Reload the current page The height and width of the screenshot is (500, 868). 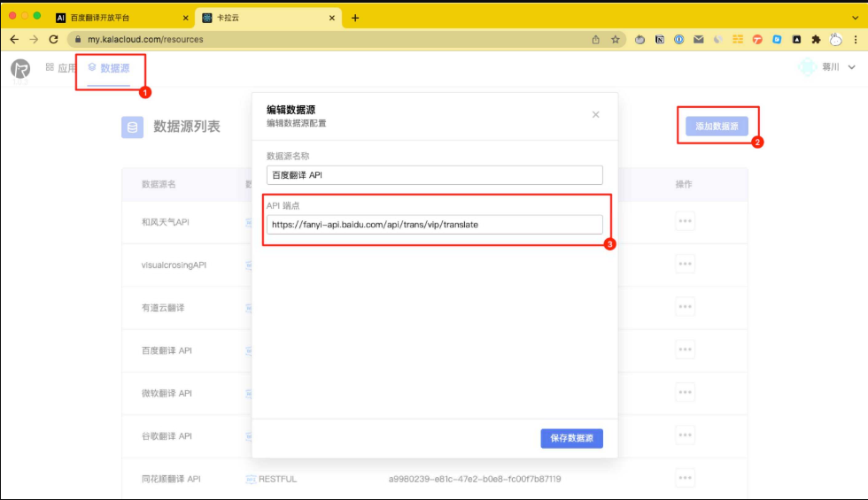(x=54, y=39)
